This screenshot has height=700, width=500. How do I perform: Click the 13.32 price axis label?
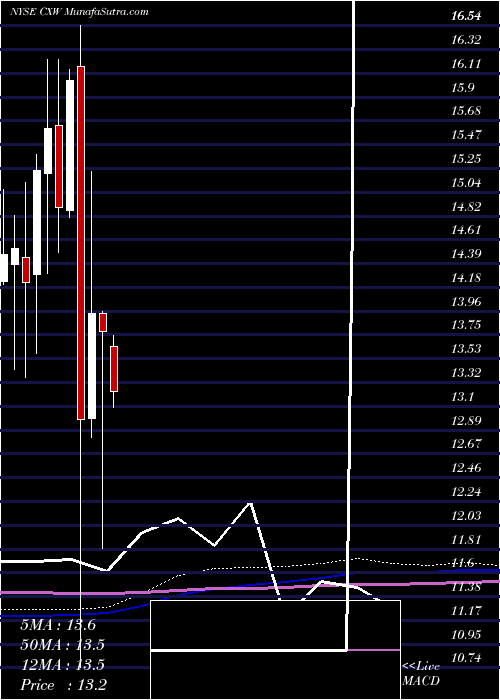click(466, 373)
